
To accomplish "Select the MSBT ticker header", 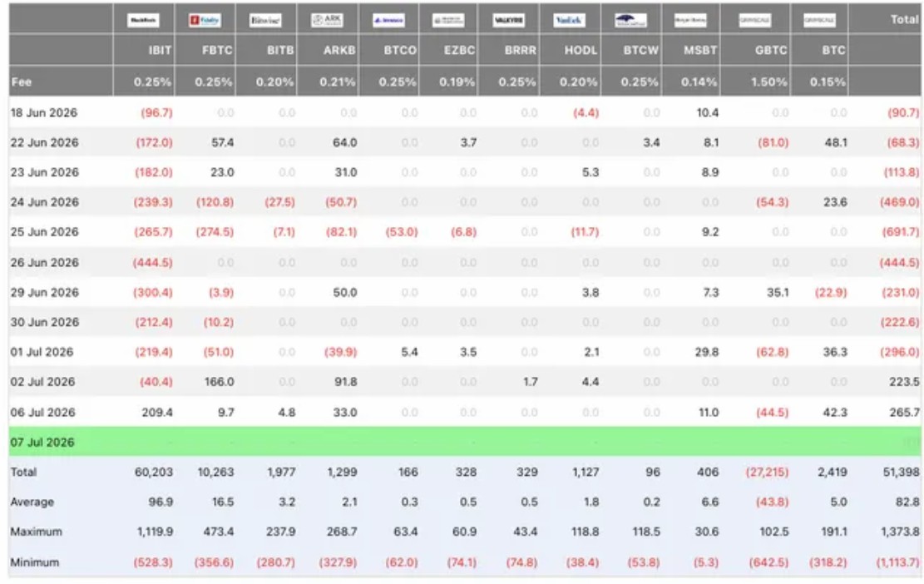I will pyautogui.click(x=700, y=51).
